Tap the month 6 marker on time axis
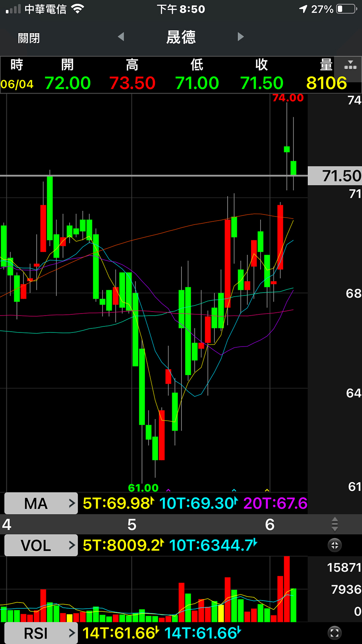Viewport: 362px width, 644px height. (x=270, y=524)
